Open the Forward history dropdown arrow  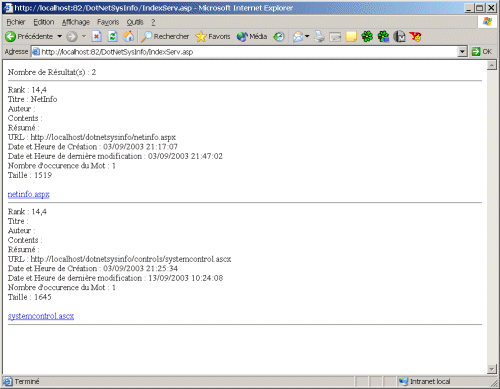coord(84,36)
